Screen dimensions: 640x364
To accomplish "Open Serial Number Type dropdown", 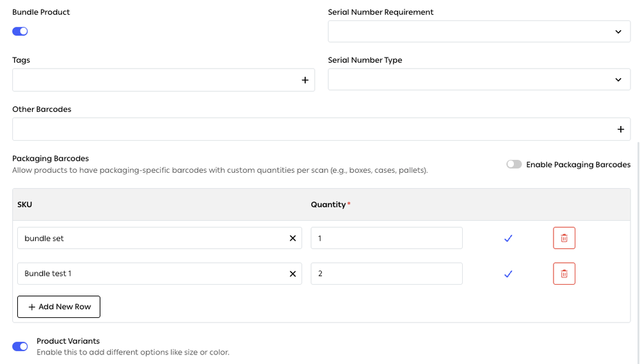I will (479, 79).
